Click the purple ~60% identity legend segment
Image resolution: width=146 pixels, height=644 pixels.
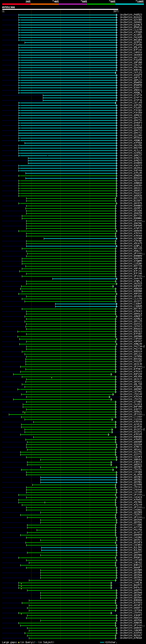[x=73, y=4]
